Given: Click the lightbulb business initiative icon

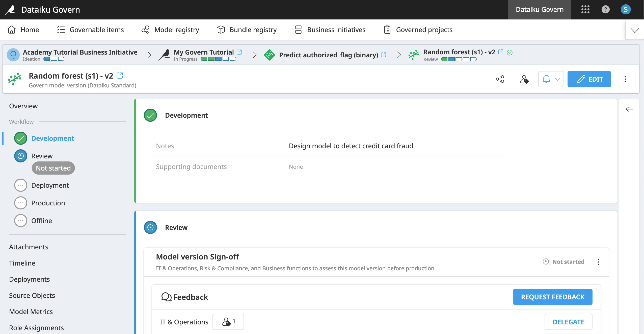Looking at the screenshot, I should [x=13, y=55].
